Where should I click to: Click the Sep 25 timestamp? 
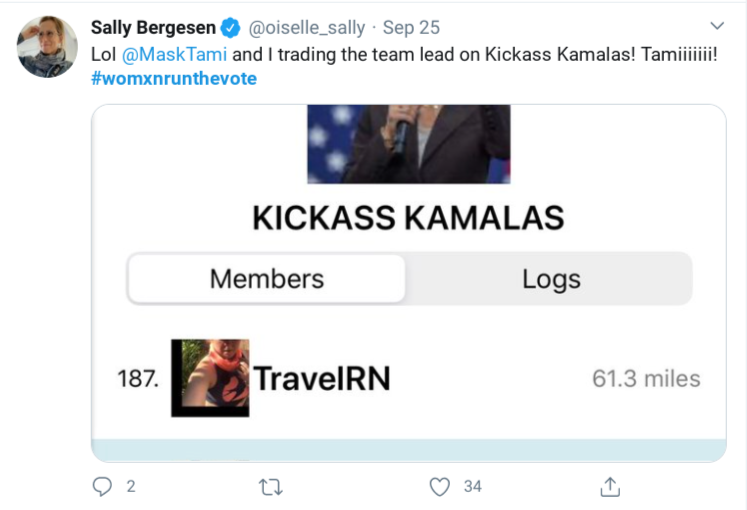411,28
